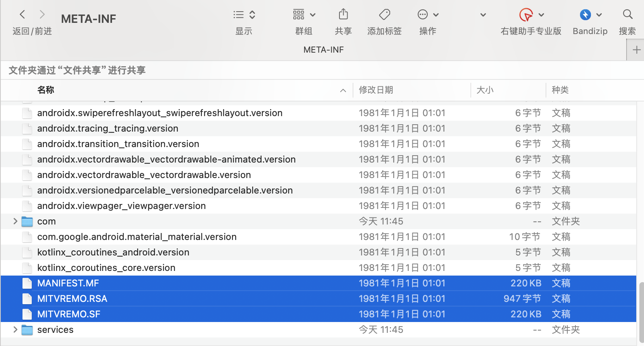Sort by the Size column header
This screenshot has height=346, width=644.
click(x=485, y=90)
